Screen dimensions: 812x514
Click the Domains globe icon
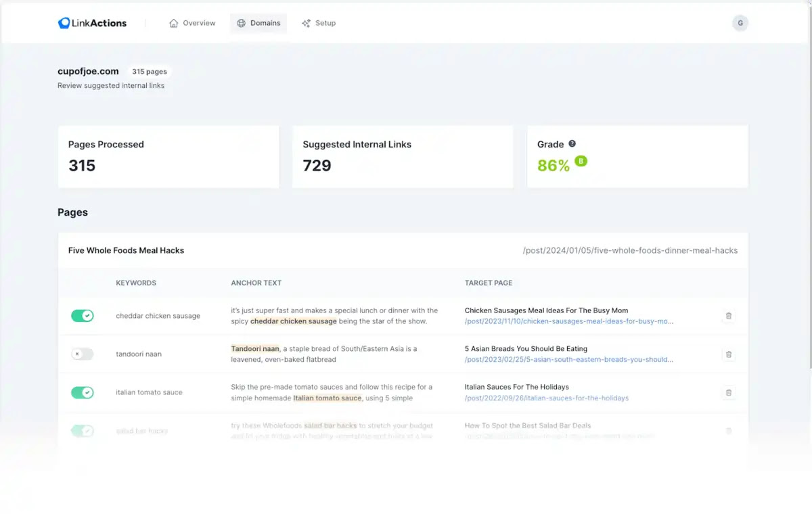click(240, 23)
